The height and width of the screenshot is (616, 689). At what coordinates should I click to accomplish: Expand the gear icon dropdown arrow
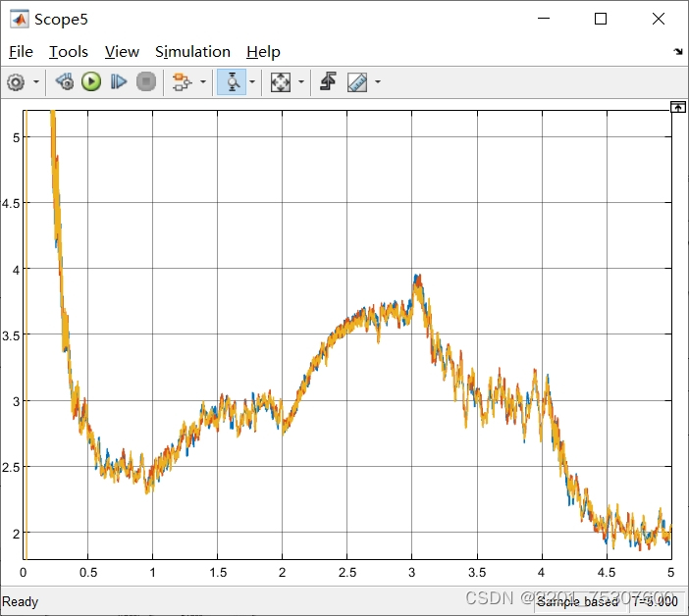pyautogui.click(x=36, y=81)
